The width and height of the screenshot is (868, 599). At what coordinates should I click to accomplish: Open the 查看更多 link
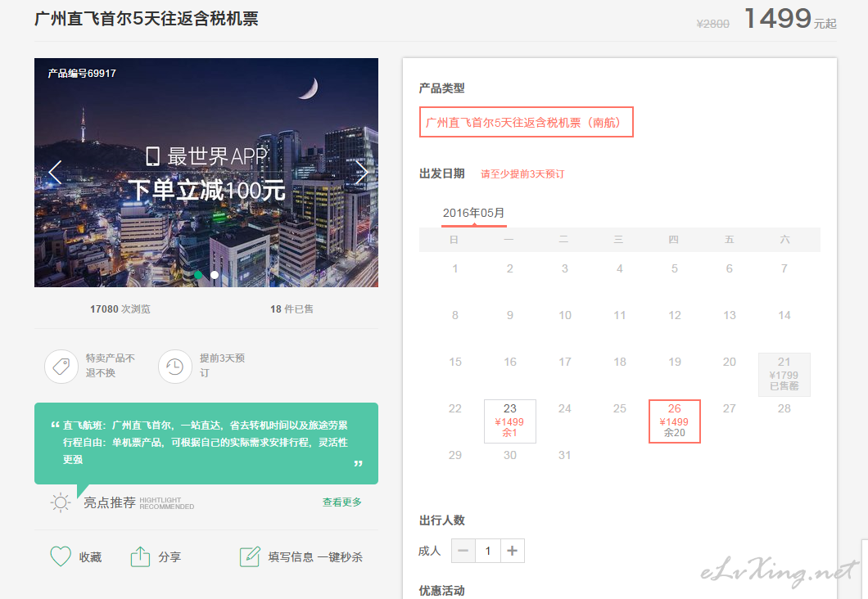[341, 502]
